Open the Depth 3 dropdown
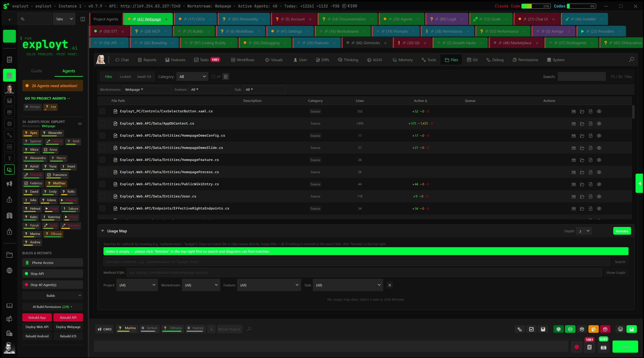644x358 pixels. click(584, 231)
